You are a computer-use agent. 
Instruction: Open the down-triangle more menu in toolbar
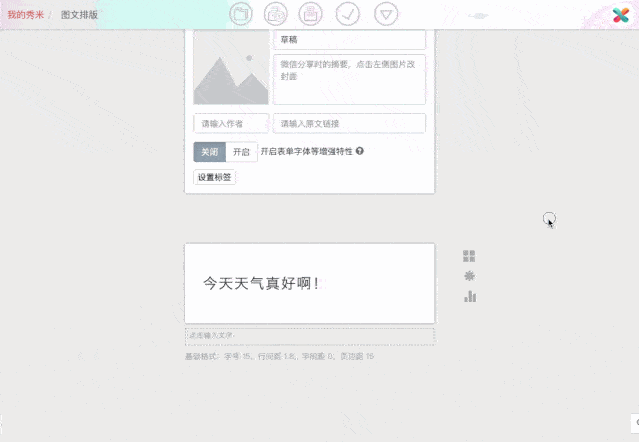point(386,14)
